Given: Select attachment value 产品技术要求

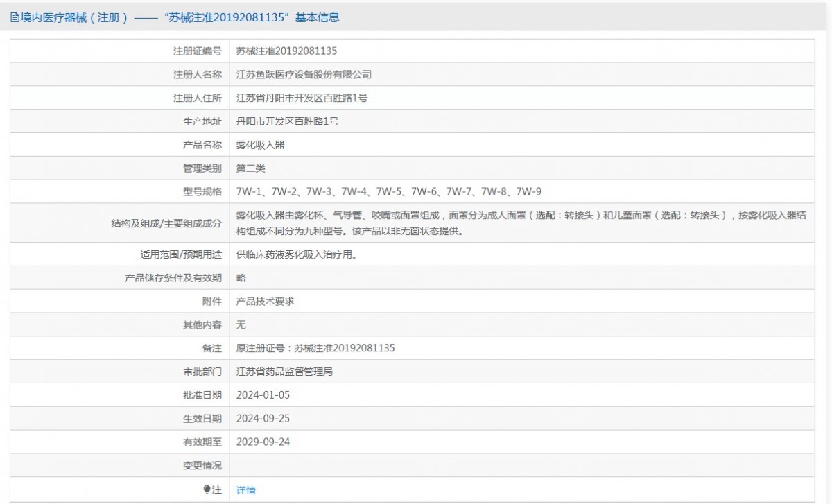Looking at the screenshot, I should [266, 302].
